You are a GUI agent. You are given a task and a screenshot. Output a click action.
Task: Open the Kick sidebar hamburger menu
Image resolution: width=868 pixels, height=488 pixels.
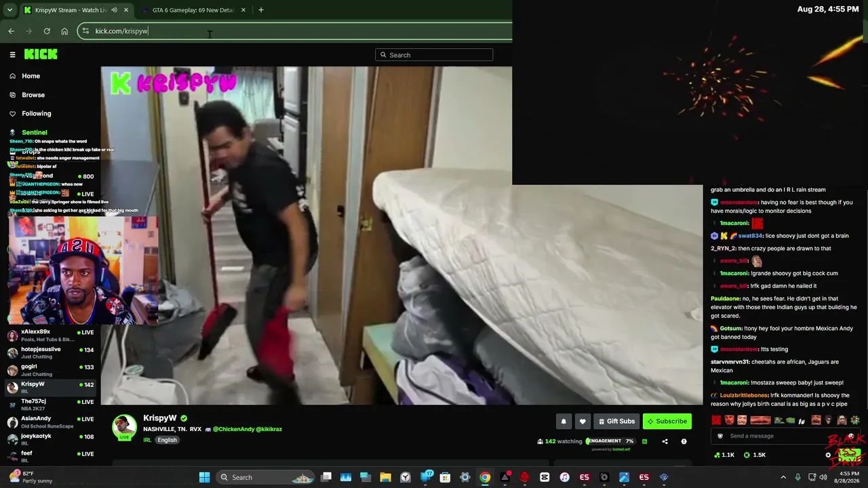pyautogui.click(x=12, y=55)
